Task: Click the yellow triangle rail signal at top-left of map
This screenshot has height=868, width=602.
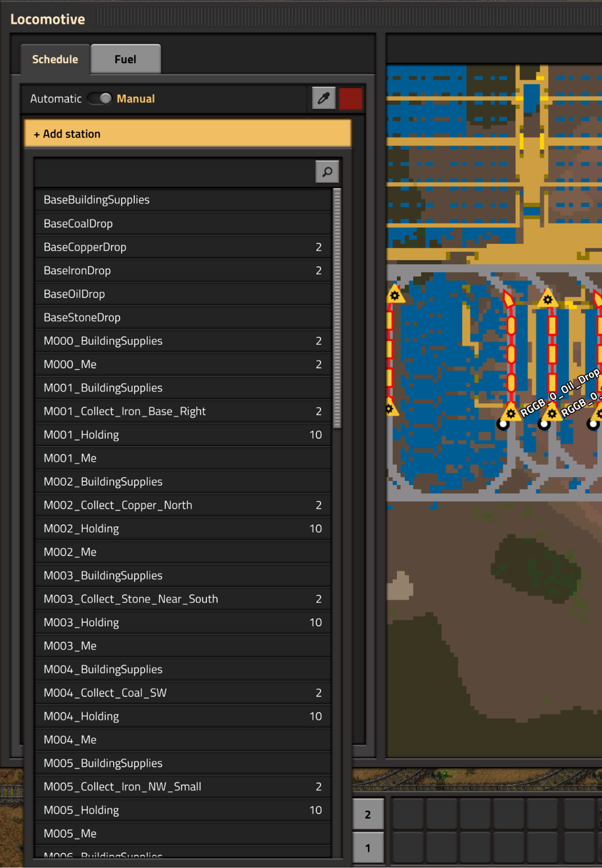Action: pos(395,294)
